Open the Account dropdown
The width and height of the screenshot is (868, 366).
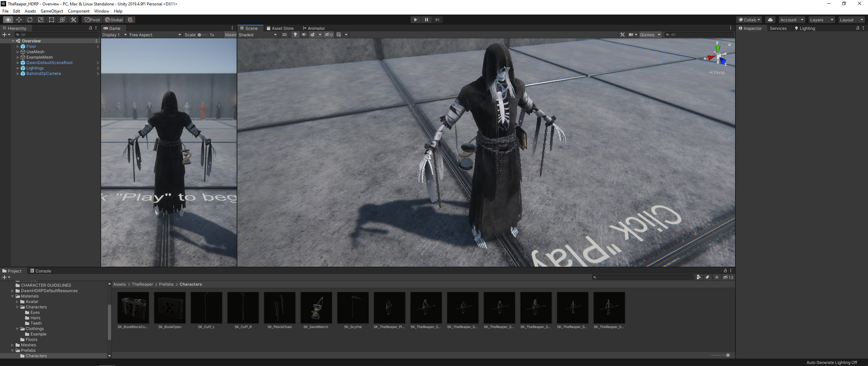click(792, 20)
